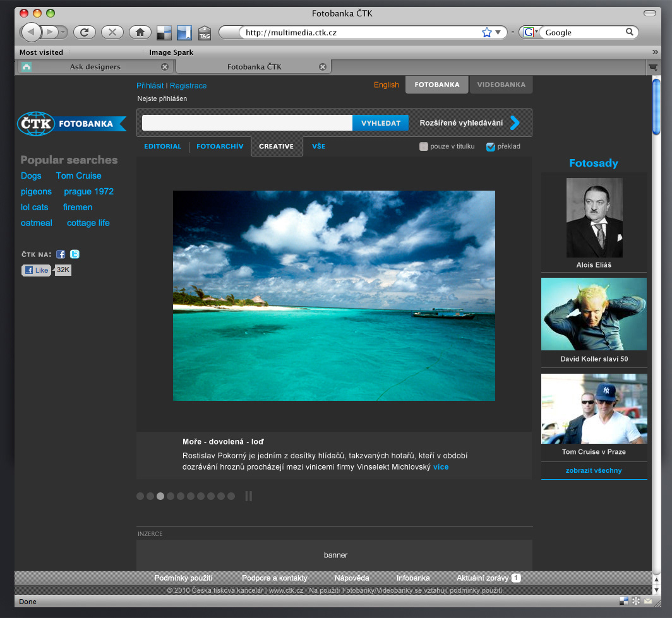Click the VYHLEDAT search button
Viewport: 672px width, 618px height.
pyautogui.click(x=381, y=123)
